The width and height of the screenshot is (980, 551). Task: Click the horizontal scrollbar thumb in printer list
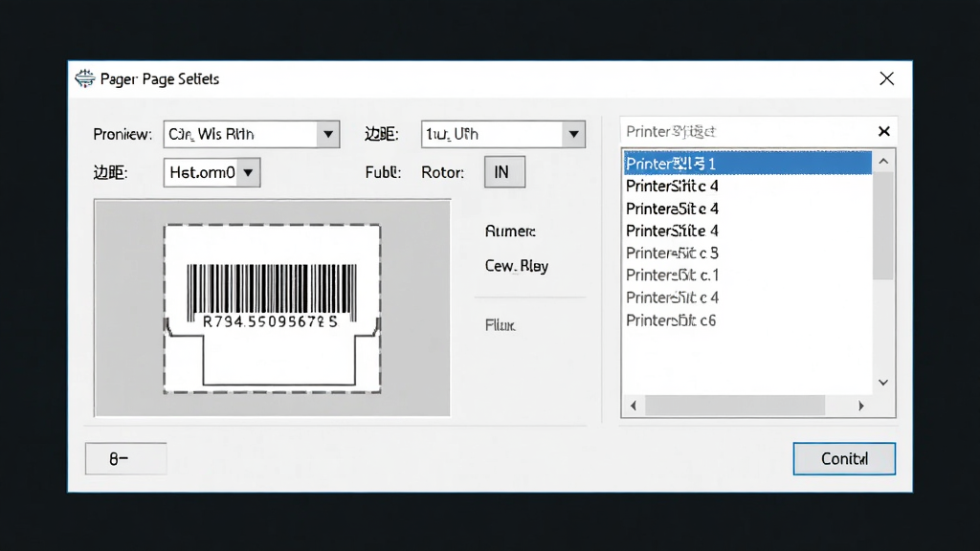735,406
